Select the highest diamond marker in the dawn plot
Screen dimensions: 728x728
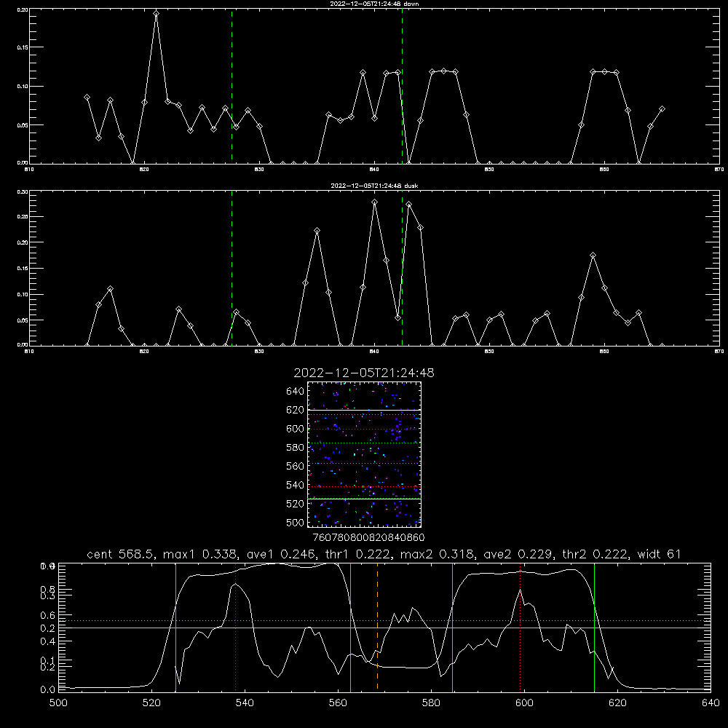156,13
